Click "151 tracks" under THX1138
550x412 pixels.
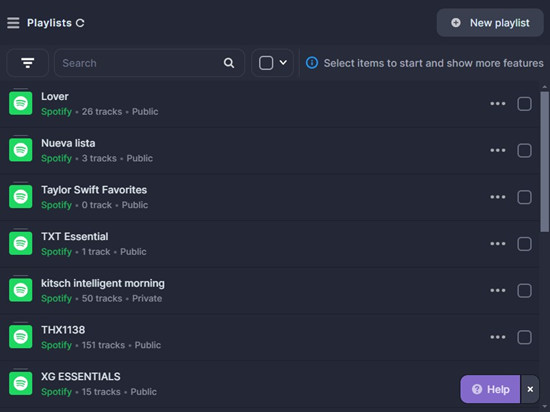(x=103, y=345)
